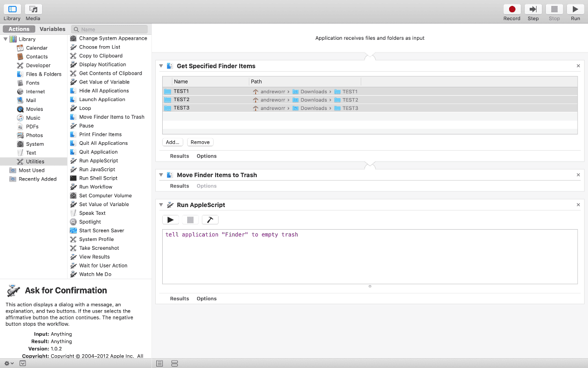Click the Remove button

200,142
